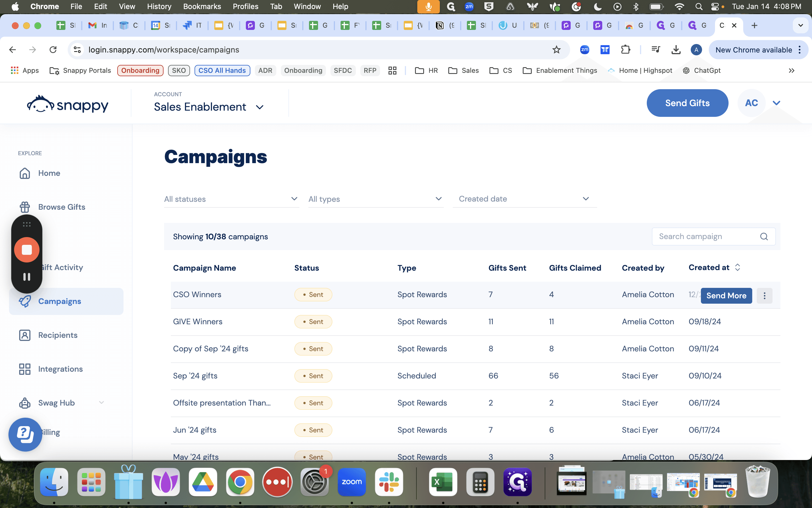The height and width of the screenshot is (508, 812).
Task: Open Google Drive from the dock
Action: (203, 482)
